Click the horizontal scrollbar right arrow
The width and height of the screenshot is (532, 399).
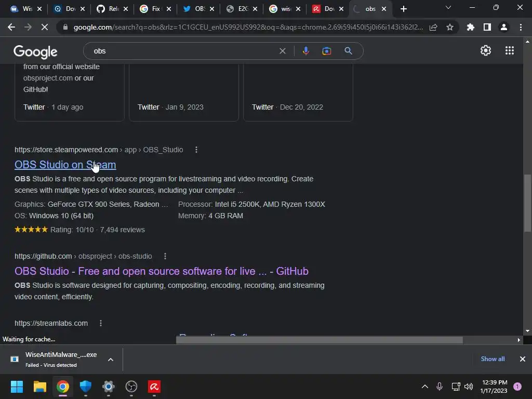click(519, 340)
